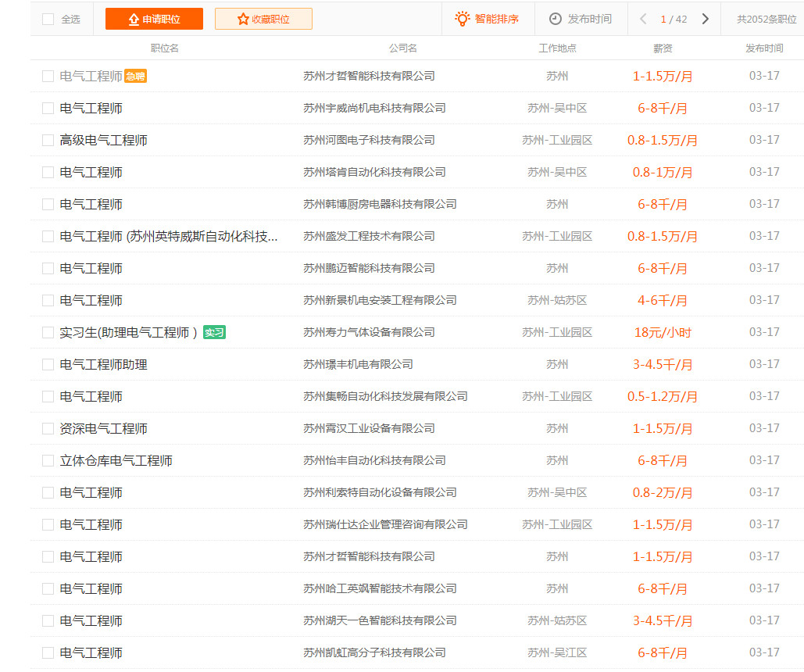Go to next page arrow

pyautogui.click(x=706, y=19)
